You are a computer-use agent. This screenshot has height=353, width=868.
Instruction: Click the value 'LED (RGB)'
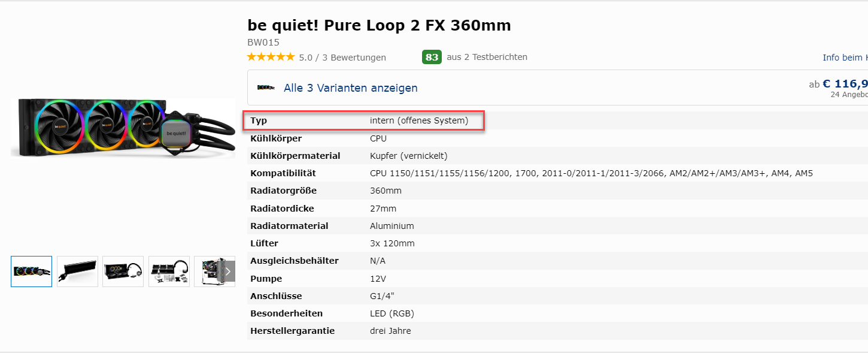click(x=392, y=313)
